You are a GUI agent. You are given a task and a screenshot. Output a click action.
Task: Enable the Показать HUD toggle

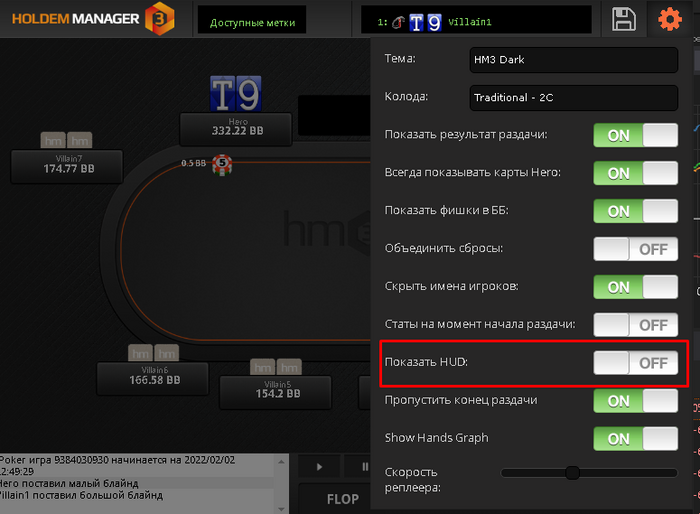(635, 363)
